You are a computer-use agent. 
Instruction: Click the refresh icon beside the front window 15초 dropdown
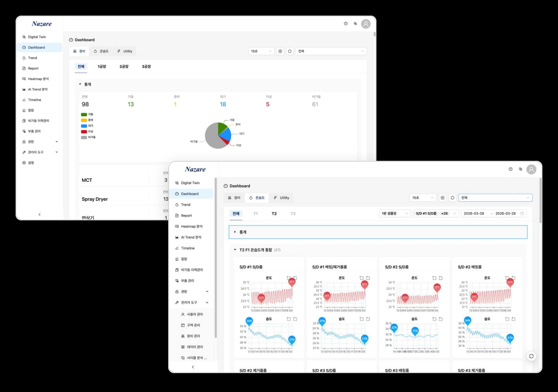point(452,198)
